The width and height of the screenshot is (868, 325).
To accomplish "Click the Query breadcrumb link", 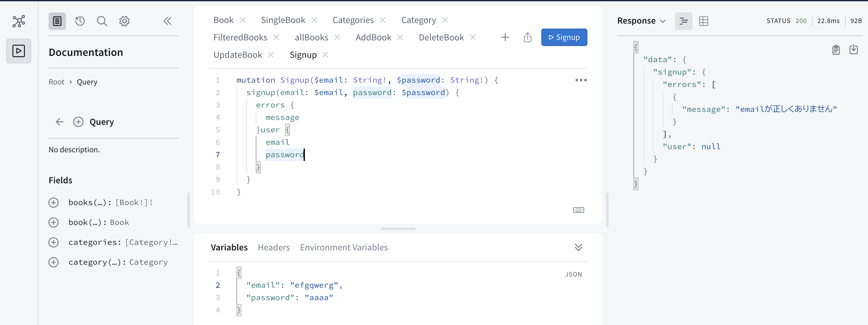I will click(87, 82).
